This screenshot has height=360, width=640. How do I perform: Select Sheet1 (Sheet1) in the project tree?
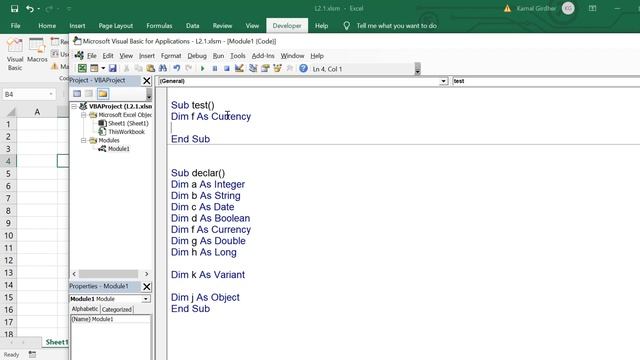pos(128,123)
